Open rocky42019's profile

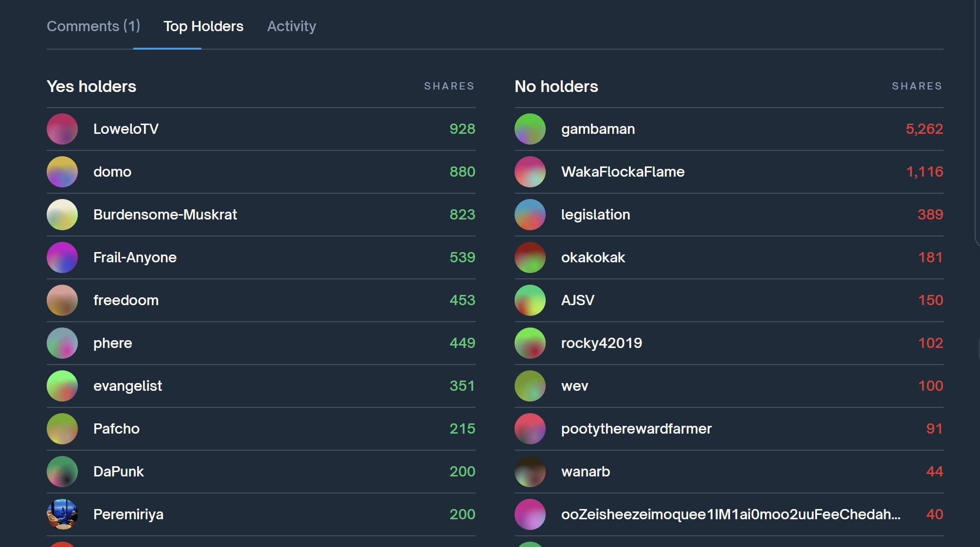(x=601, y=343)
